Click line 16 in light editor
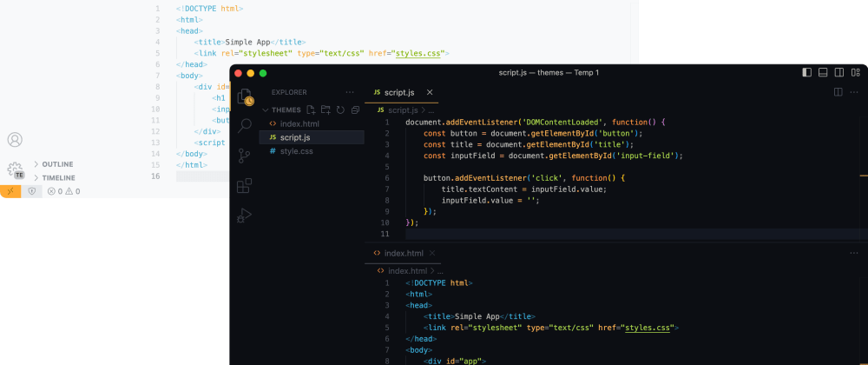Viewport: 868px width, 365px height. 201,176
